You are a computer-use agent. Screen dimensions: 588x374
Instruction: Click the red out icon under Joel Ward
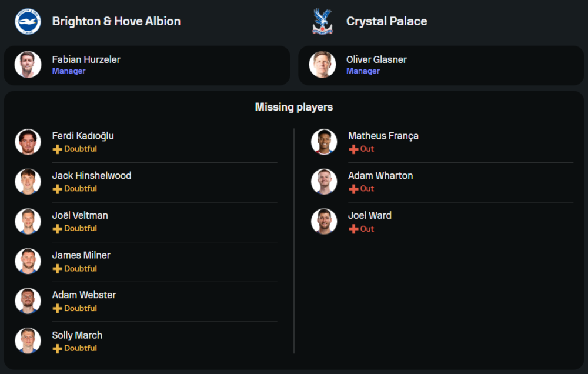(353, 229)
